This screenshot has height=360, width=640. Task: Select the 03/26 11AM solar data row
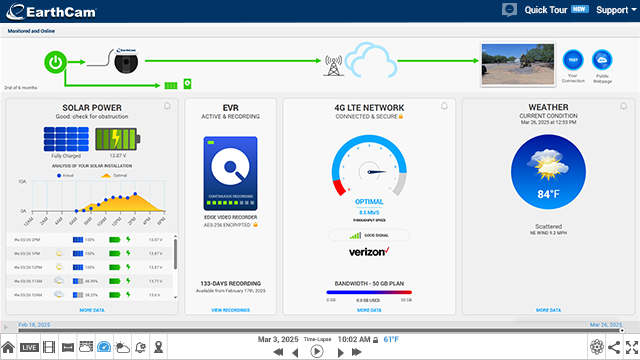[x=89, y=281]
